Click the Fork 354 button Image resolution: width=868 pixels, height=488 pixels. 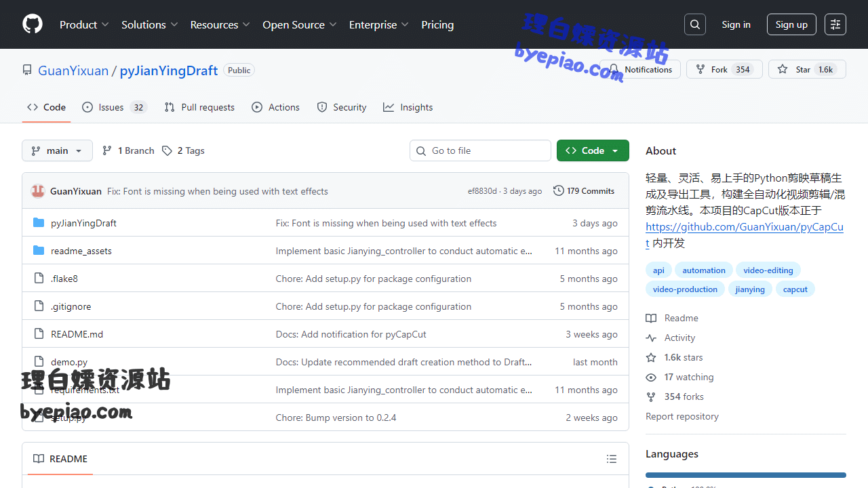pos(724,69)
